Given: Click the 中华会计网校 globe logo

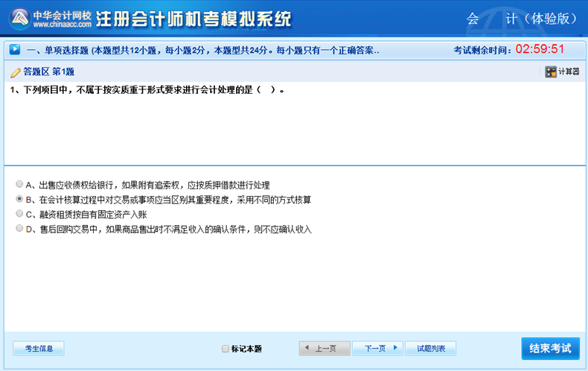Looking at the screenshot, I should (x=19, y=19).
